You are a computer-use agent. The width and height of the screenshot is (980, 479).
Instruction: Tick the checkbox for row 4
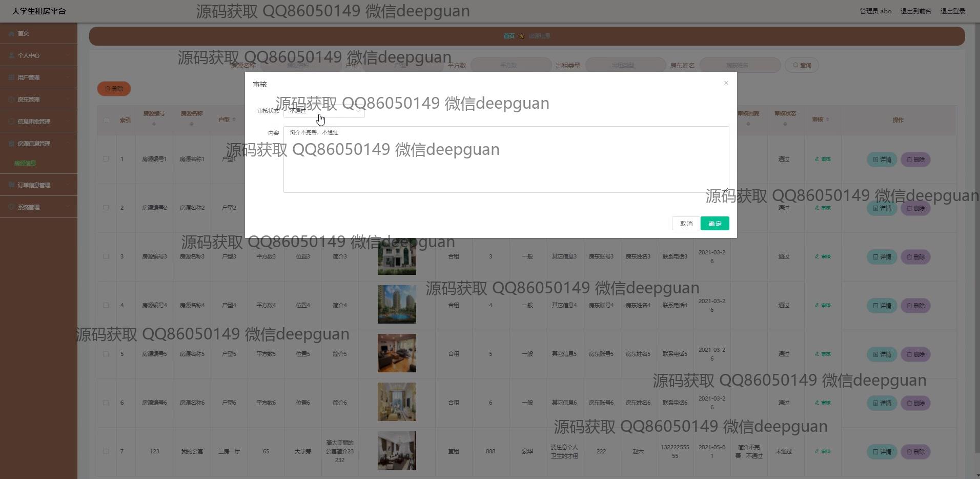point(106,305)
